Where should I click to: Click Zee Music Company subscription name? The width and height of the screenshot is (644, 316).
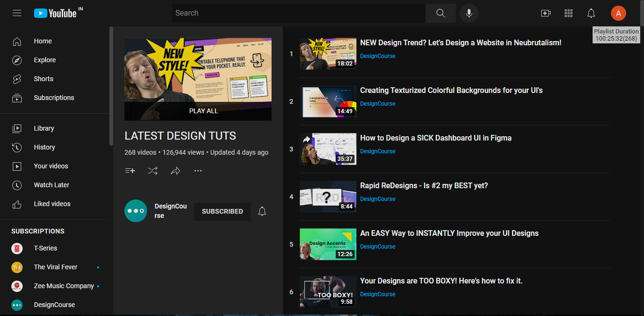click(64, 286)
